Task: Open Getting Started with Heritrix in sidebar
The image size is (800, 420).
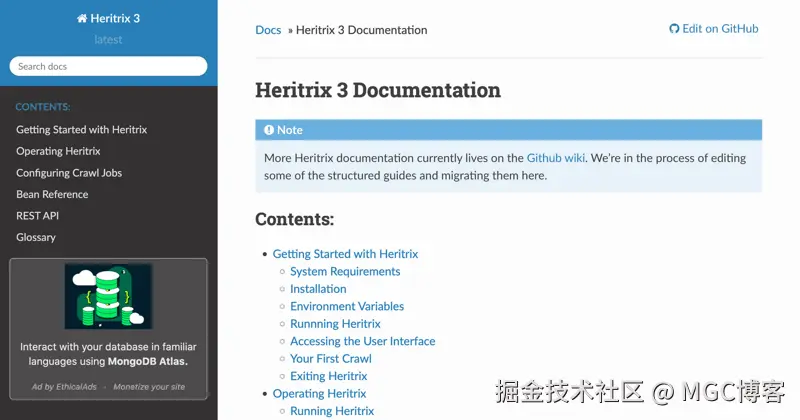Action: pos(81,130)
